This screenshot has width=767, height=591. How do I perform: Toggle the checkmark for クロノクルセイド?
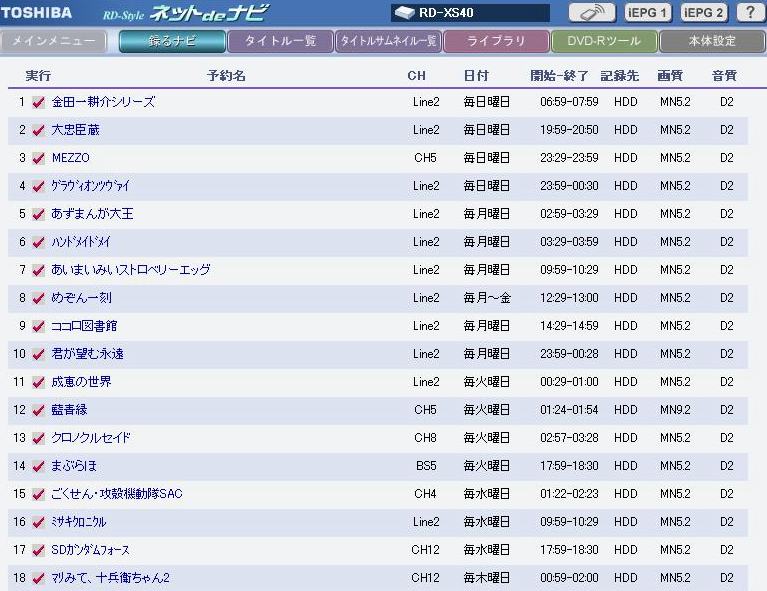pyautogui.click(x=38, y=438)
